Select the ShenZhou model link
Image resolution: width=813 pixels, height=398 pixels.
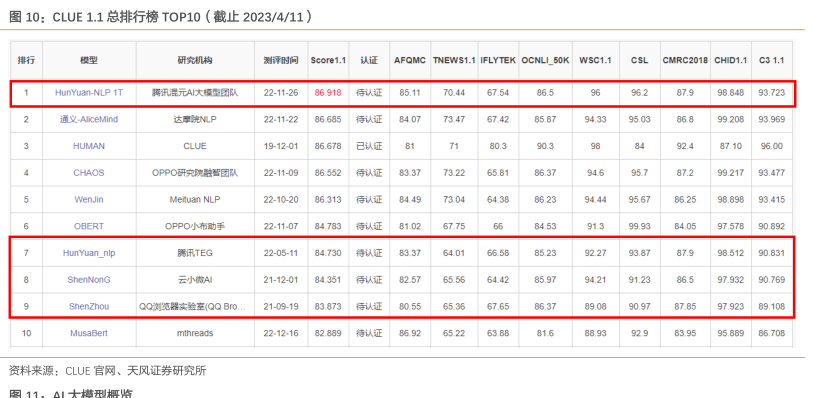coord(89,306)
